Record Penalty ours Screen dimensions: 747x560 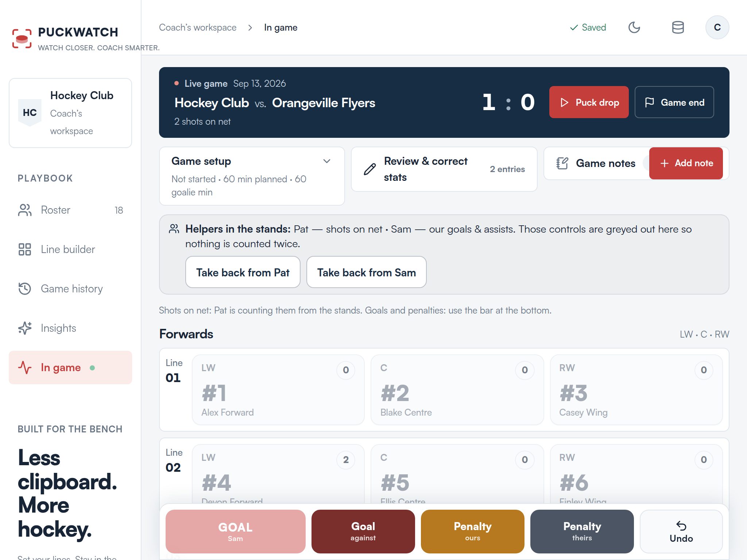tap(472, 532)
